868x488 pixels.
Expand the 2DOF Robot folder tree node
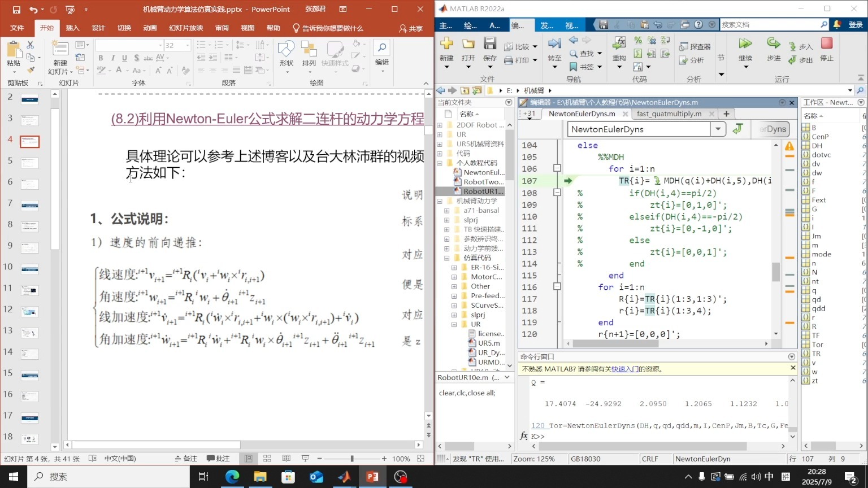tap(440, 125)
